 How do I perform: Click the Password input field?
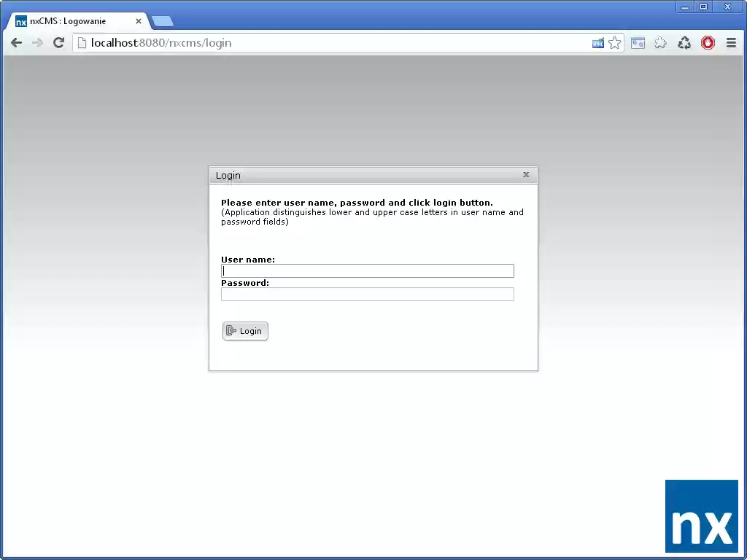point(367,294)
